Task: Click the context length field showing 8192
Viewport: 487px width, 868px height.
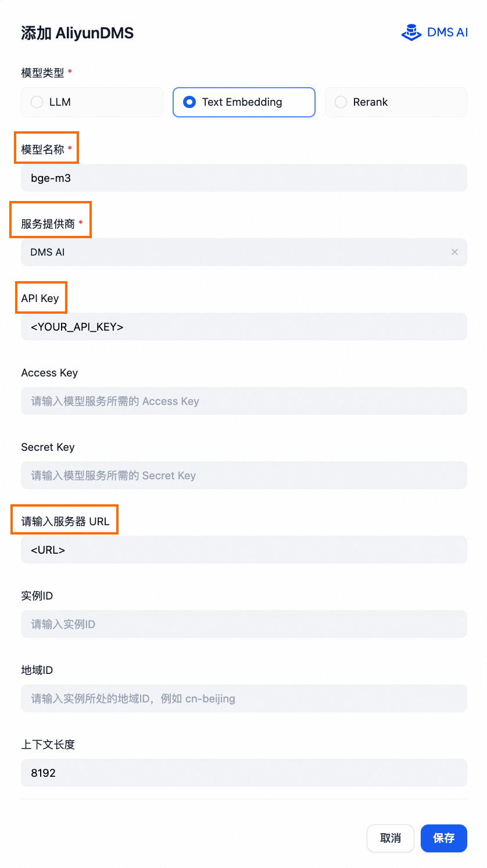Action: (x=244, y=773)
